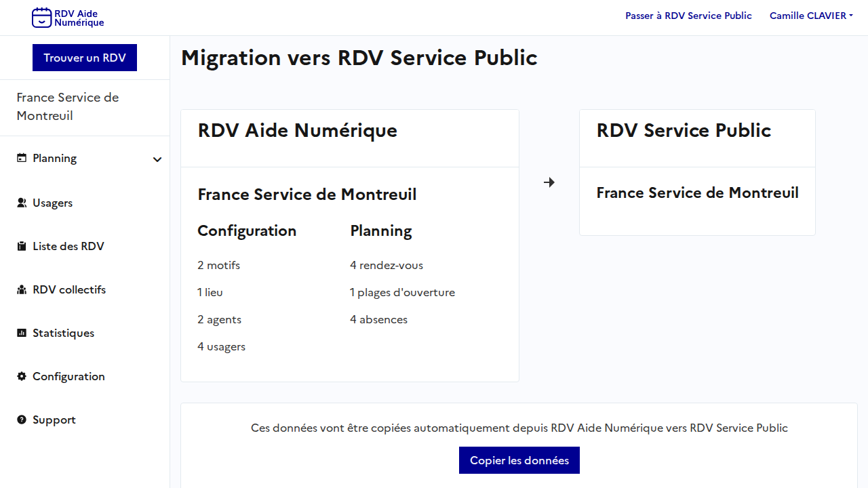This screenshot has width=868, height=488.
Task: Go to Liste des RDV
Action: 68,246
